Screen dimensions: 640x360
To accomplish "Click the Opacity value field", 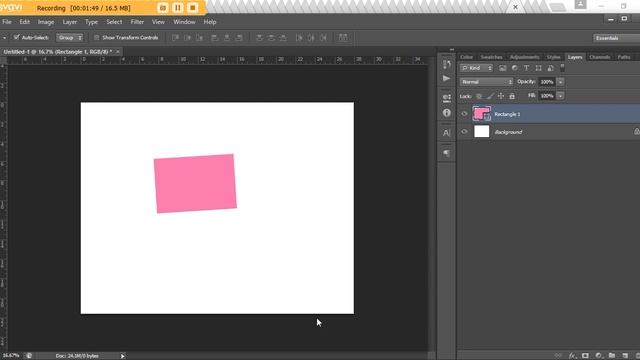I will point(547,82).
